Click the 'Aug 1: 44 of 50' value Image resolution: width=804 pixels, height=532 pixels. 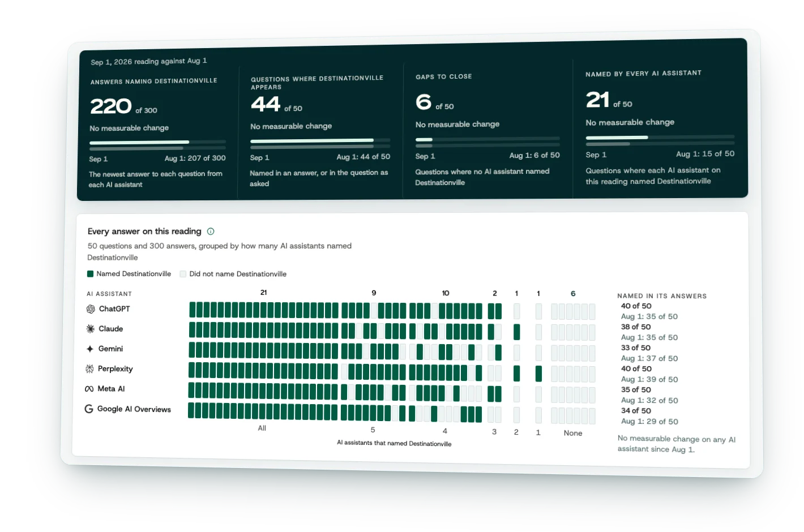tap(363, 157)
